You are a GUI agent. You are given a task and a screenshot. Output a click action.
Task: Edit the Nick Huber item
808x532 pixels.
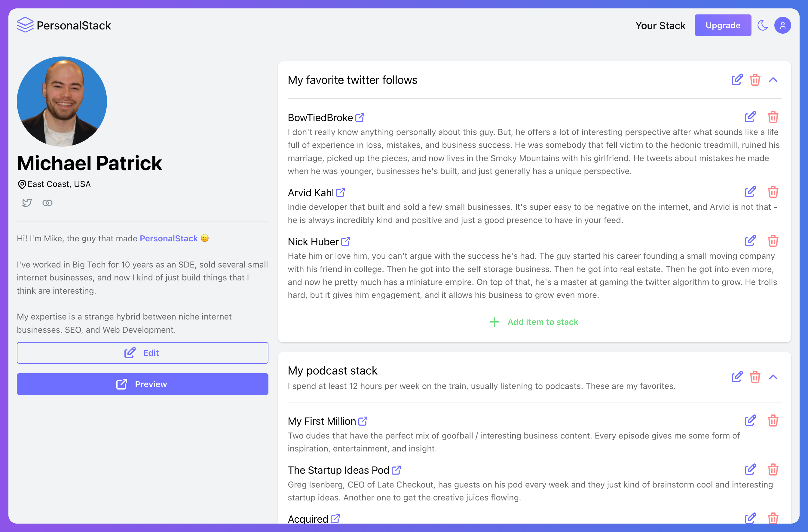click(750, 241)
